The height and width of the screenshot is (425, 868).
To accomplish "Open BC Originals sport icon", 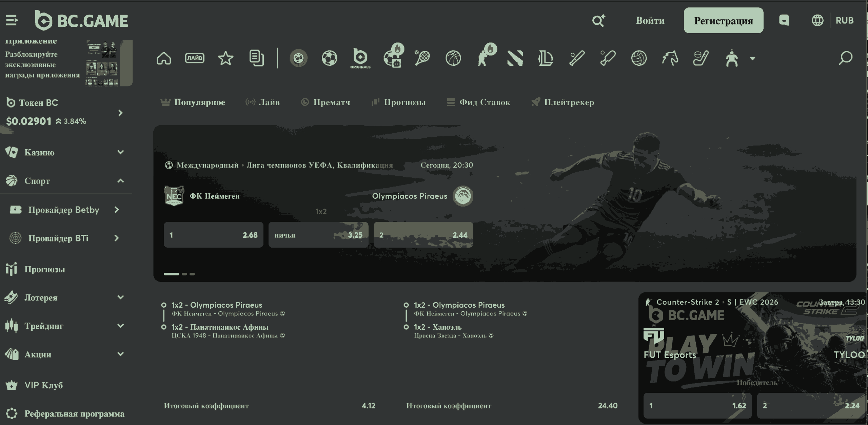I will [x=360, y=58].
